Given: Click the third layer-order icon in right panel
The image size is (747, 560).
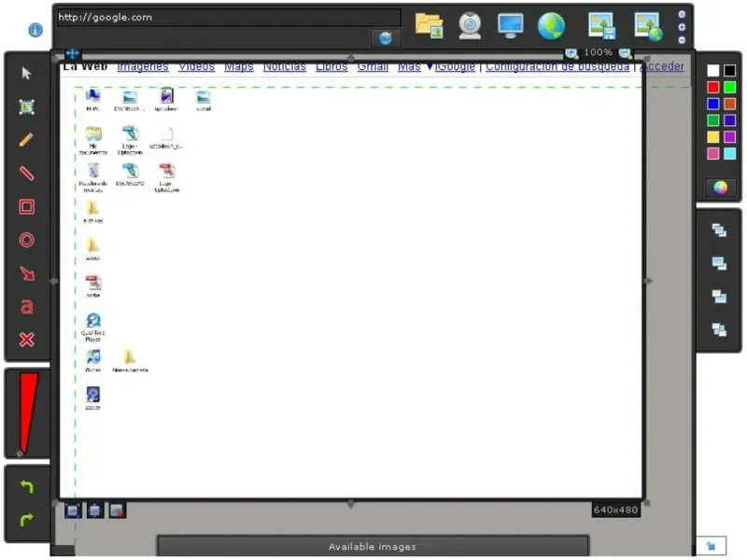Looking at the screenshot, I should 719,297.
